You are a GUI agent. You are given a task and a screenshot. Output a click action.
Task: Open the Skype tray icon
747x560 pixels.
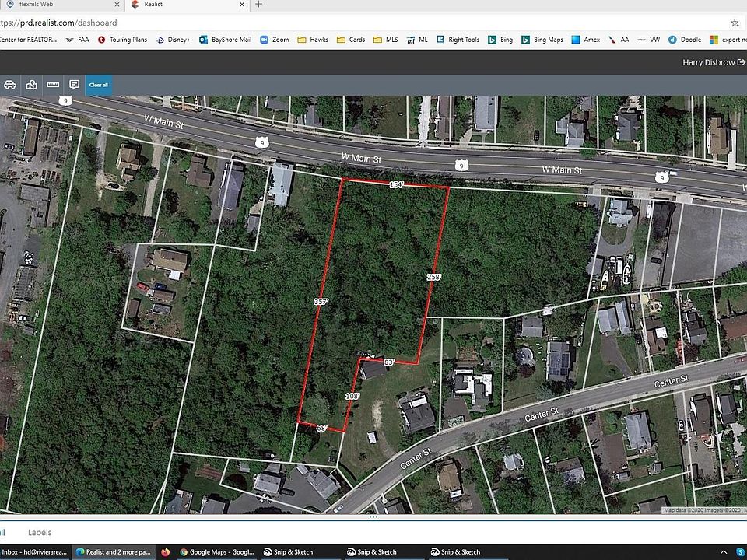[740, 552]
